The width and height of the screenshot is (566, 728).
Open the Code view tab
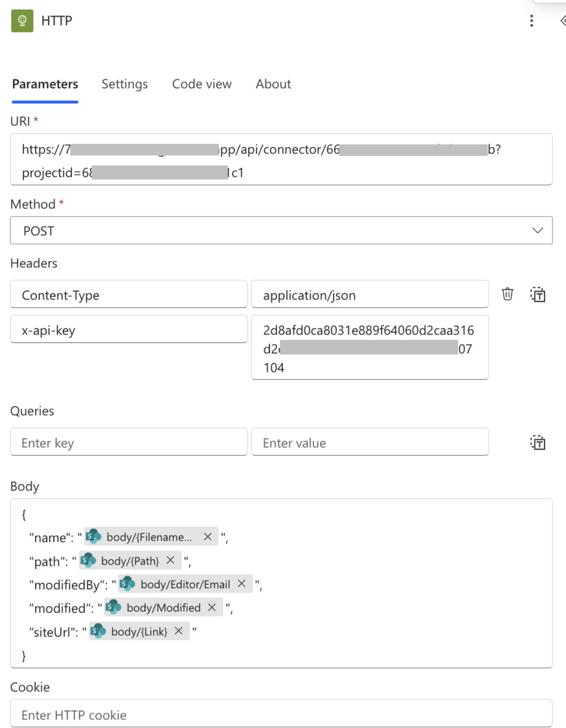(202, 84)
